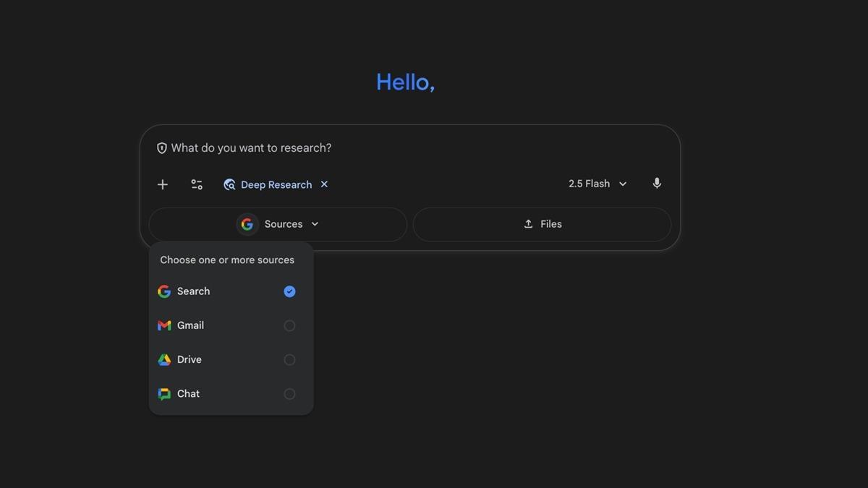
Task: Uncheck the Search source checkbox
Action: [x=289, y=291]
